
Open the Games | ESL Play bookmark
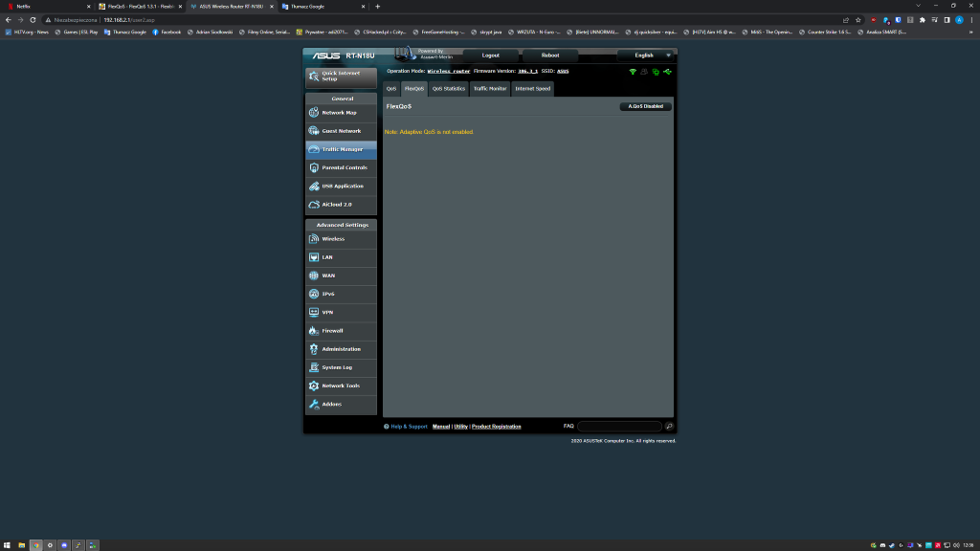click(x=77, y=32)
